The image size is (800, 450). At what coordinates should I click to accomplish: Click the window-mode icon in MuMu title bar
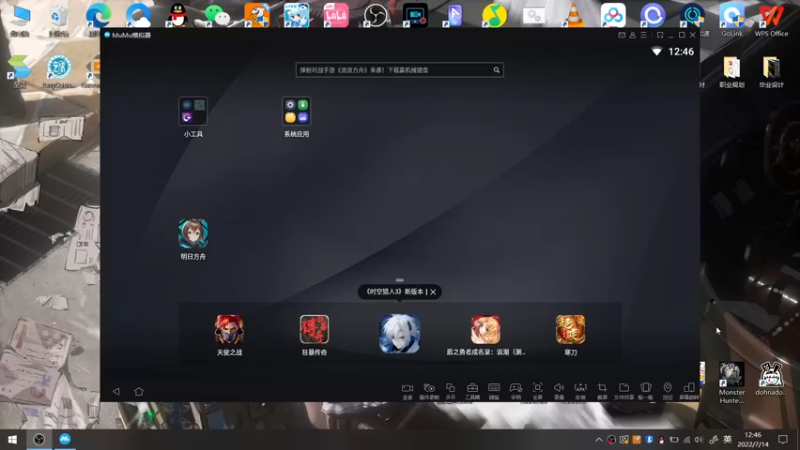(x=660, y=35)
